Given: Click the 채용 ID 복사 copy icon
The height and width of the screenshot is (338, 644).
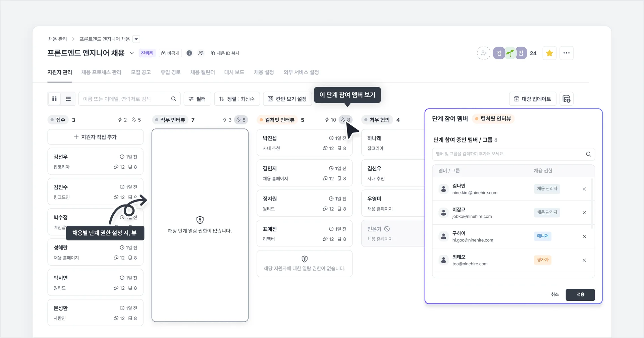Looking at the screenshot, I should pyautogui.click(x=213, y=53).
